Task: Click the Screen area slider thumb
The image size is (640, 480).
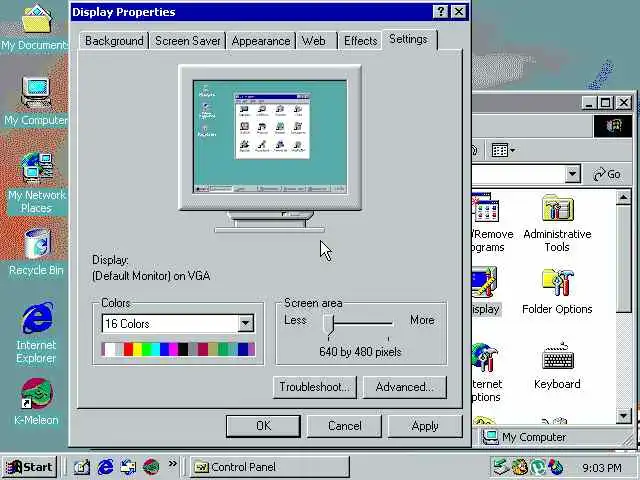Action: [329, 325]
